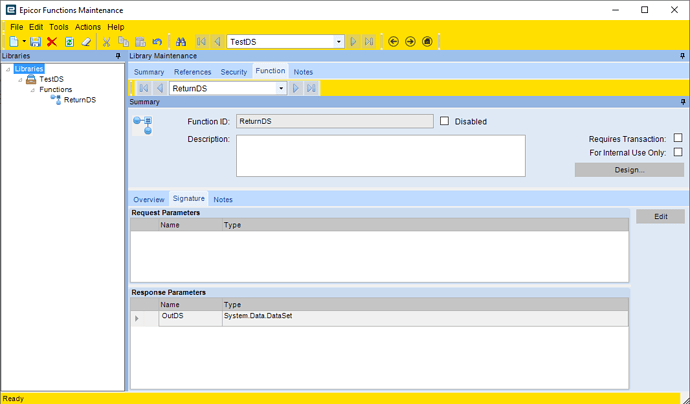The image size is (690, 404).
Task: Go to next function record
Action: pyautogui.click(x=296, y=88)
